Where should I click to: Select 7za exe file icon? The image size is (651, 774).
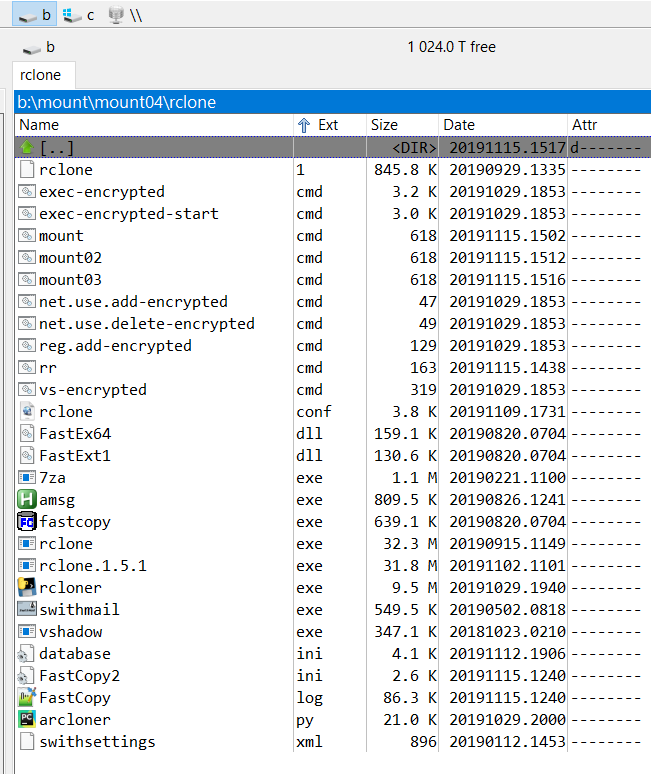pos(27,477)
